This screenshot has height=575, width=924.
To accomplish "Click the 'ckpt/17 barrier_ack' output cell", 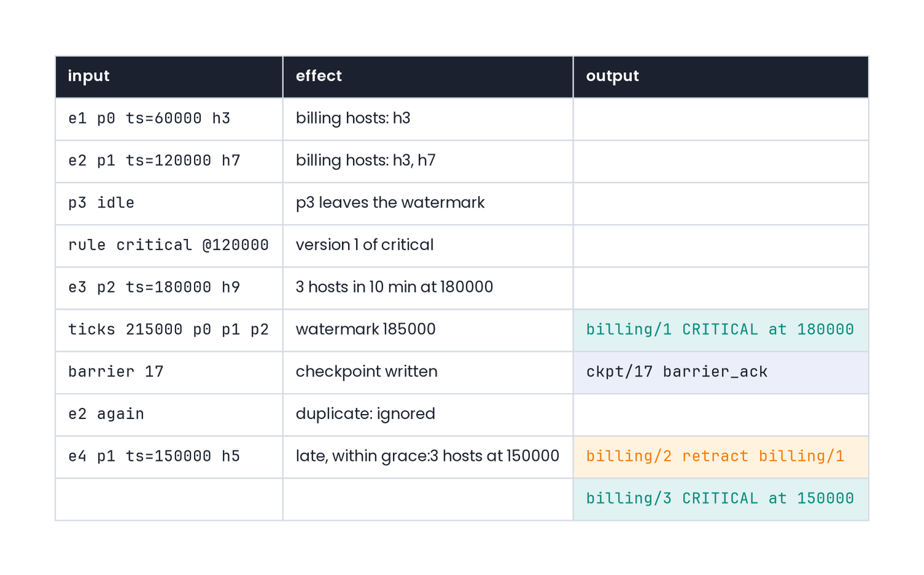I will [x=721, y=372].
